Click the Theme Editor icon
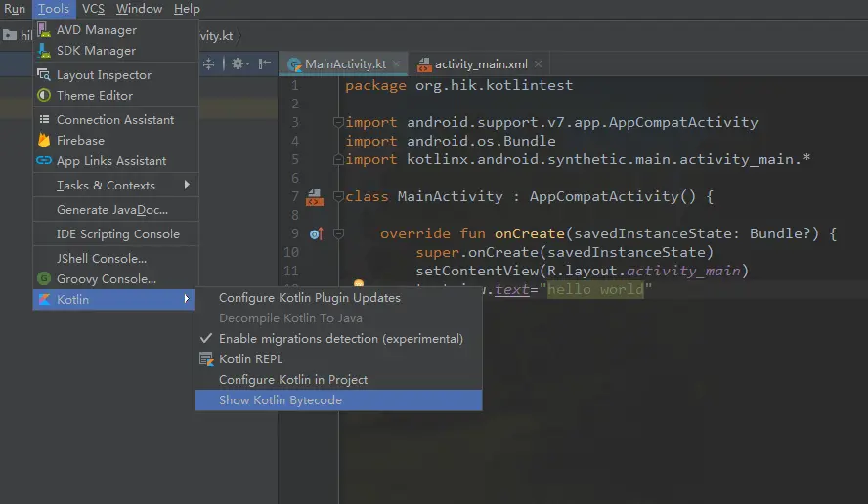Screen dimensions: 868x504 44,95
